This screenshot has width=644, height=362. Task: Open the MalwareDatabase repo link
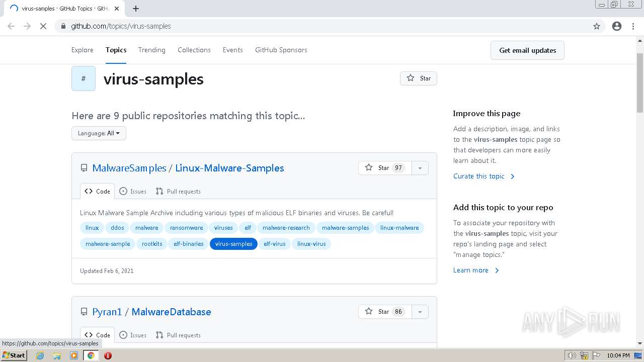click(171, 312)
